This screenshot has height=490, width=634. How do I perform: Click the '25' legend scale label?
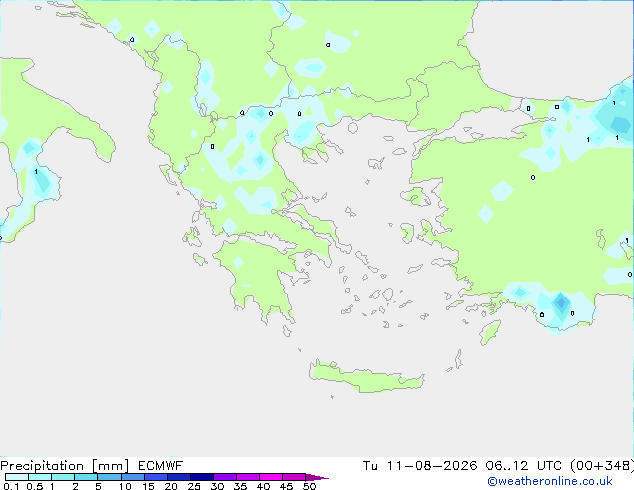(x=194, y=486)
